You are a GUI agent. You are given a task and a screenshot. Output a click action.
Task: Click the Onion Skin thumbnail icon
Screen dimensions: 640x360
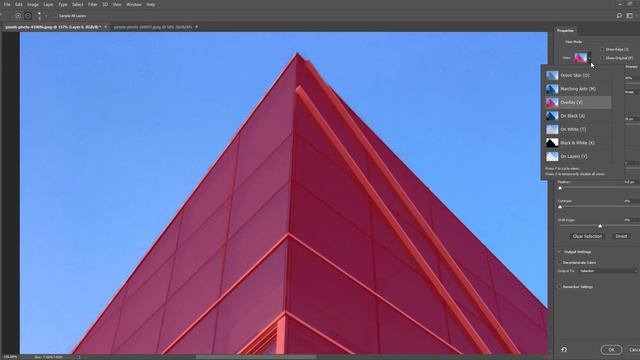click(x=552, y=76)
